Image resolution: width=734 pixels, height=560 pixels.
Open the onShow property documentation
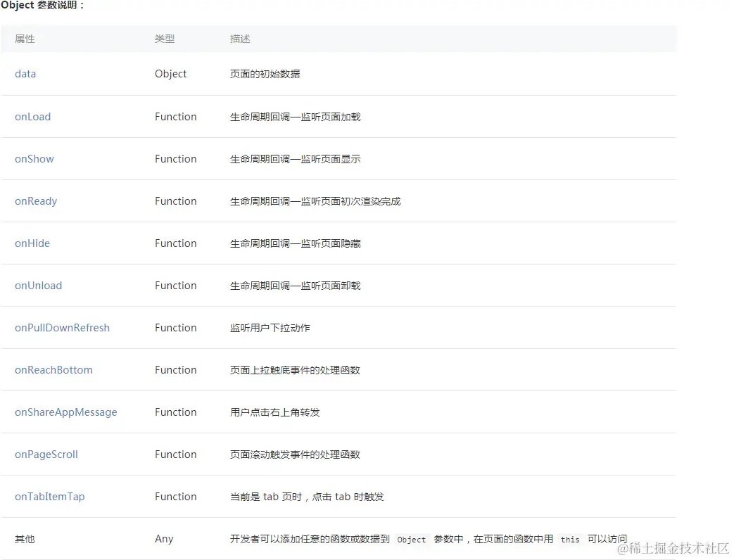coord(34,159)
